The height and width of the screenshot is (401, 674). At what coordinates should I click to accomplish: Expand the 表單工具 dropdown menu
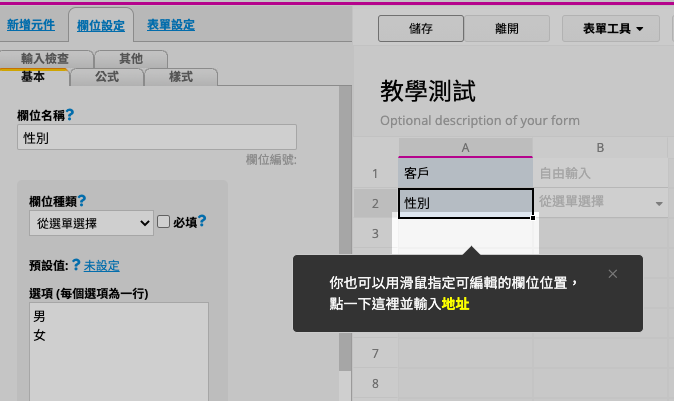(x=611, y=29)
